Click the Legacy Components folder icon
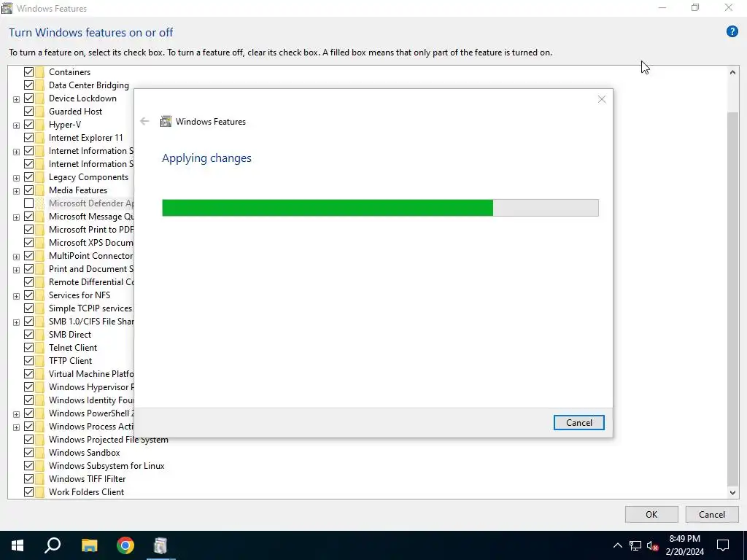The image size is (747, 560). pyautogui.click(x=39, y=177)
